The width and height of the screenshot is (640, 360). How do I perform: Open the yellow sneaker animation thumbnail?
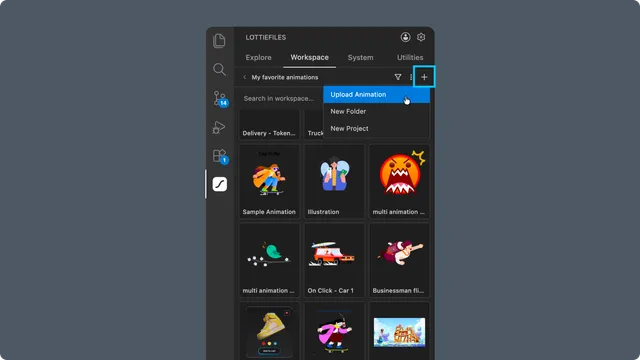(x=269, y=331)
